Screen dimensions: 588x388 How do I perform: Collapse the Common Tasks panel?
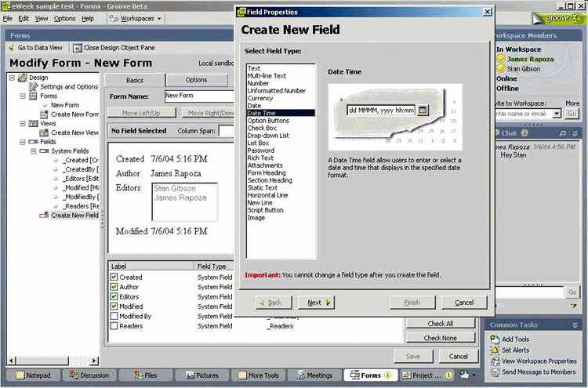click(x=575, y=325)
